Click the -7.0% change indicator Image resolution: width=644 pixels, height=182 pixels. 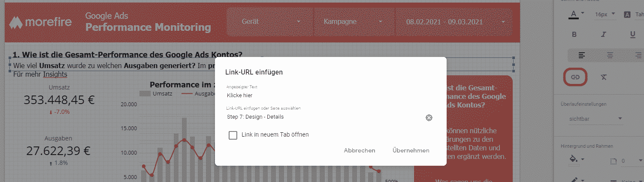click(59, 112)
